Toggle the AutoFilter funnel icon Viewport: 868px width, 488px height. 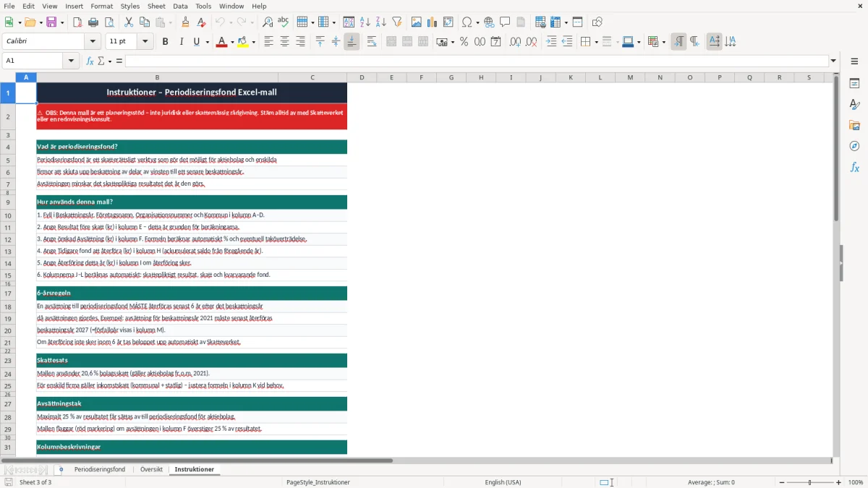pos(396,22)
